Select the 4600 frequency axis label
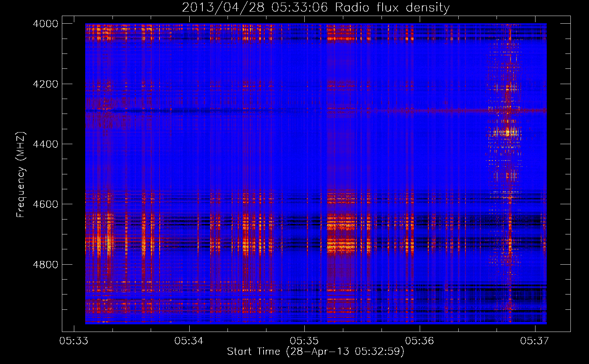Screen dimensions: 589x364 tap(46, 204)
